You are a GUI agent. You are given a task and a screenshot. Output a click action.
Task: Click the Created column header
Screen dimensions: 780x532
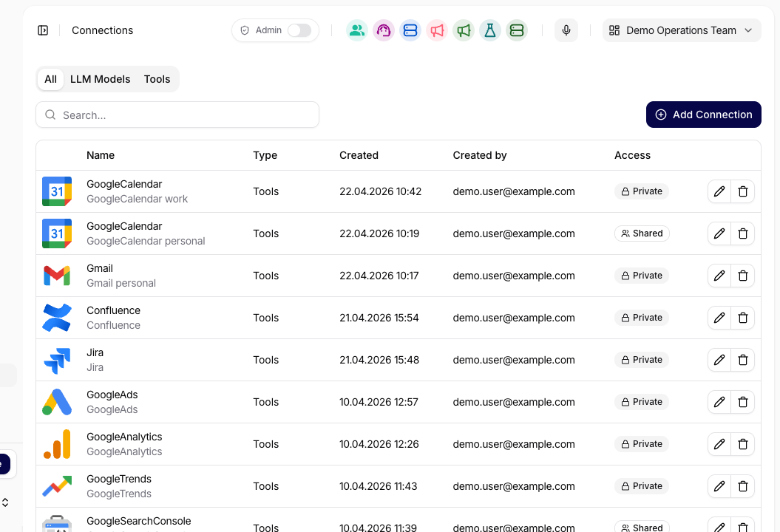point(359,155)
